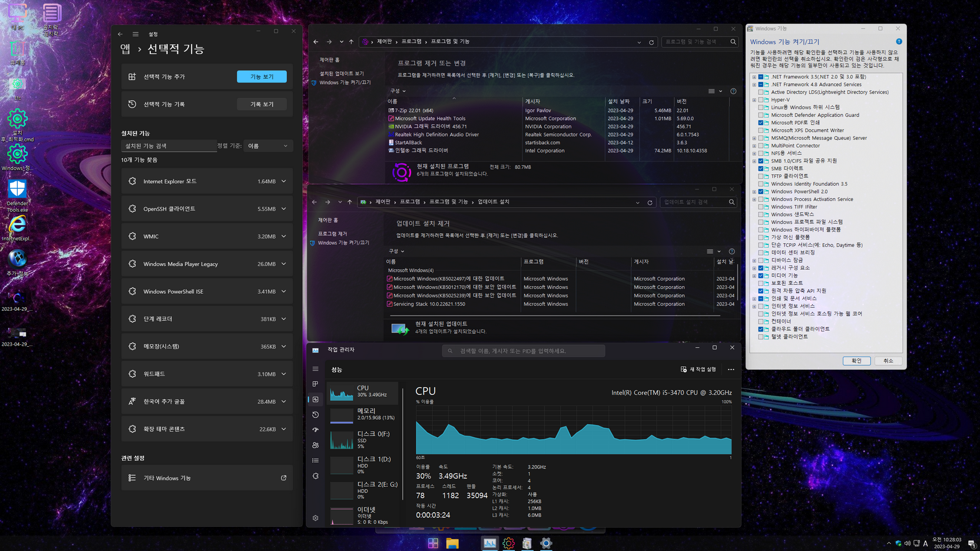Open 구성 dropdown in Programs and Features
980x551 pixels.
pyautogui.click(x=398, y=91)
